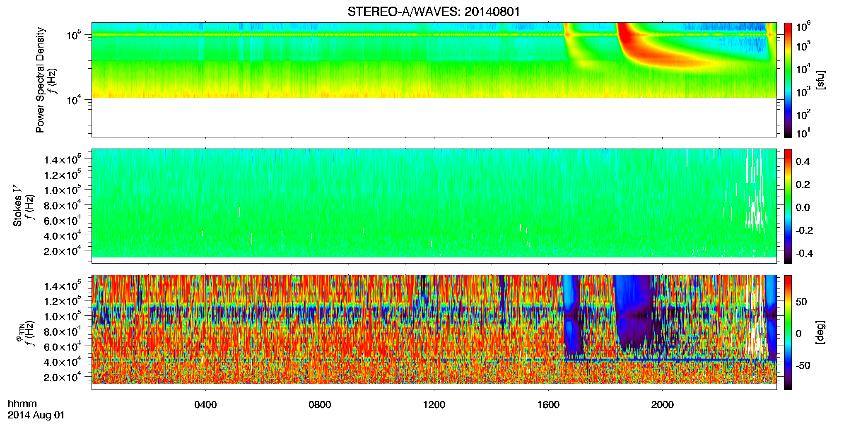Click the Stokes V colorbar
This screenshot has width=868, height=447.
[788, 206]
